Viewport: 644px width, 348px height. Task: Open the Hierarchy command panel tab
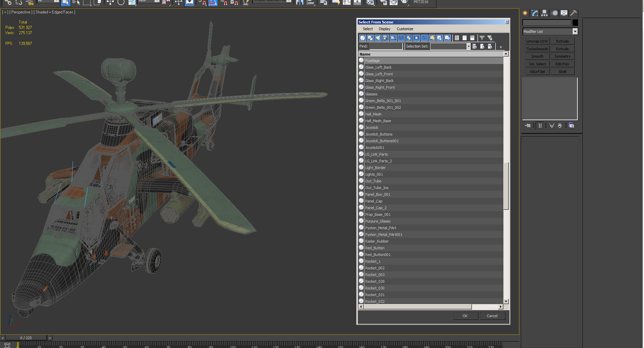click(x=544, y=13)
